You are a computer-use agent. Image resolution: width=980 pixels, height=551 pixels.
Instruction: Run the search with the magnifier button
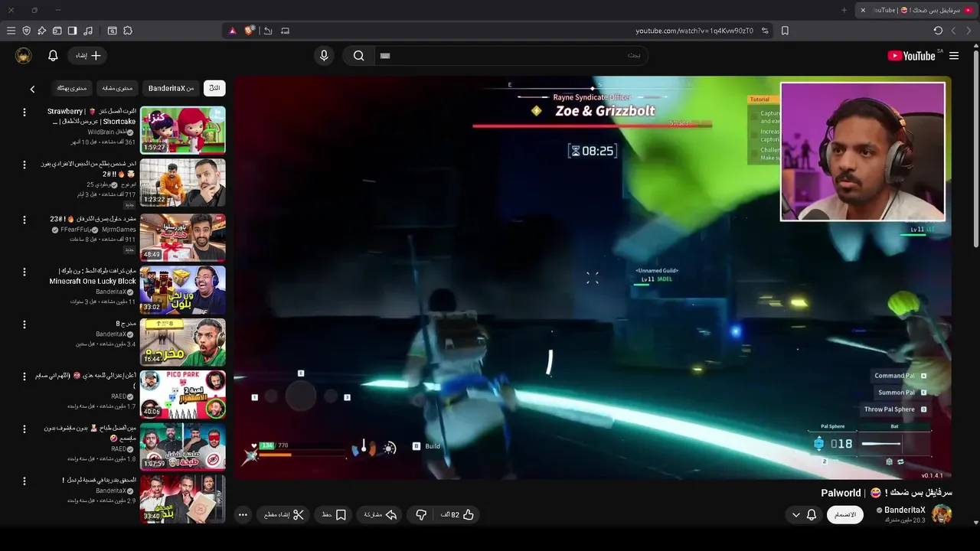[358, 55]
